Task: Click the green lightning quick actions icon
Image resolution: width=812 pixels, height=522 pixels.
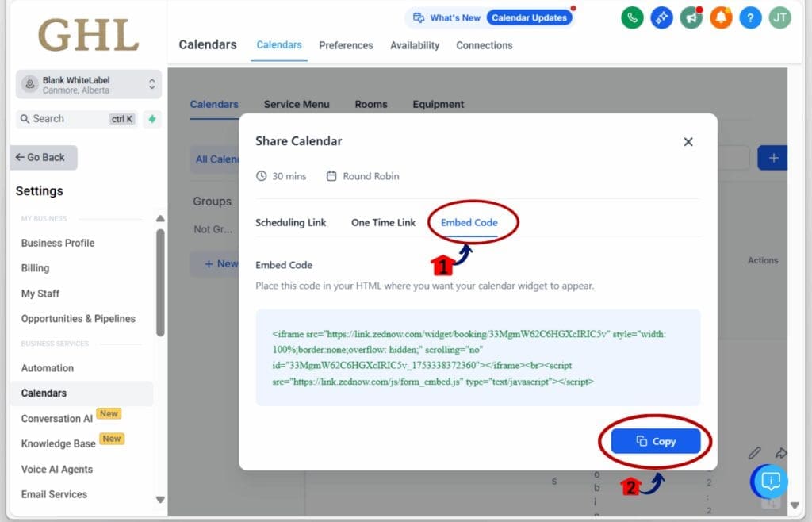Action: click(x=152, y=119)
